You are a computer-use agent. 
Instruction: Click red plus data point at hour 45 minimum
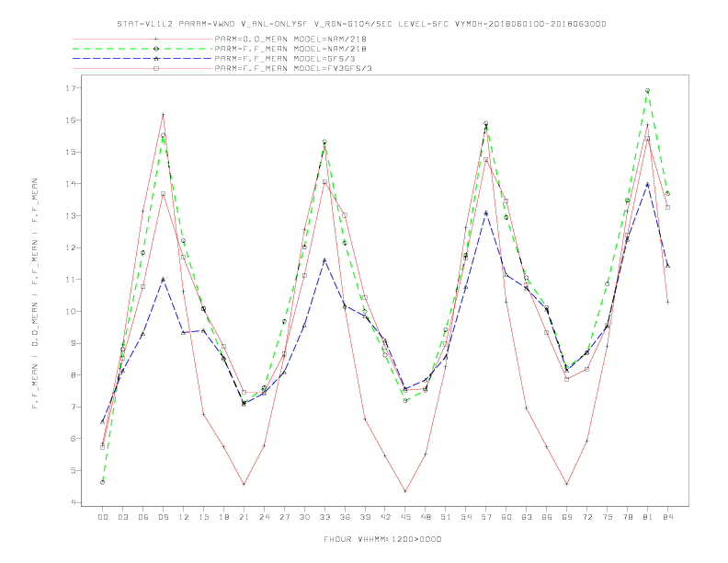pos(405,491)
